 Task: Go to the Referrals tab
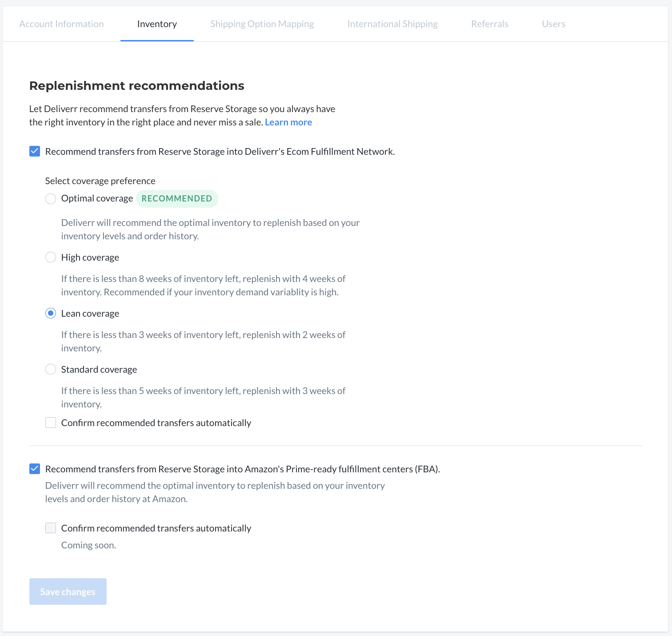[x=489, y=24]
